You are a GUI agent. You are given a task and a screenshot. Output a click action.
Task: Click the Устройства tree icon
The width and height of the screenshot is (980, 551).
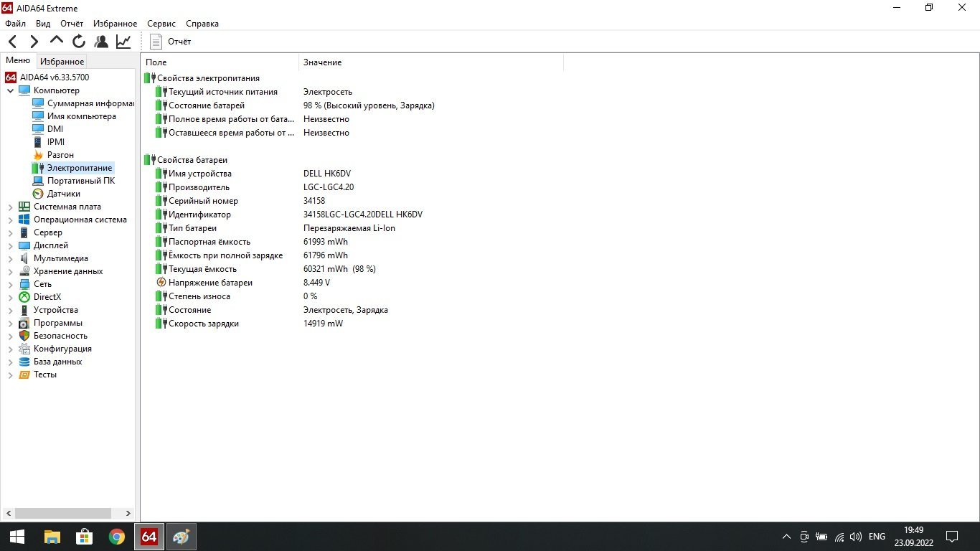24,310
